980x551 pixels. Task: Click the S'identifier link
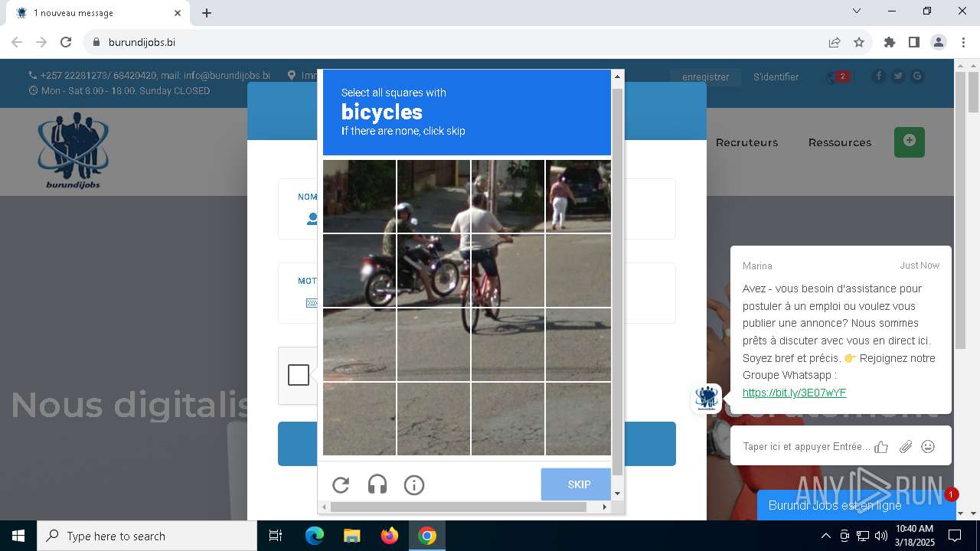pos(776,77)
